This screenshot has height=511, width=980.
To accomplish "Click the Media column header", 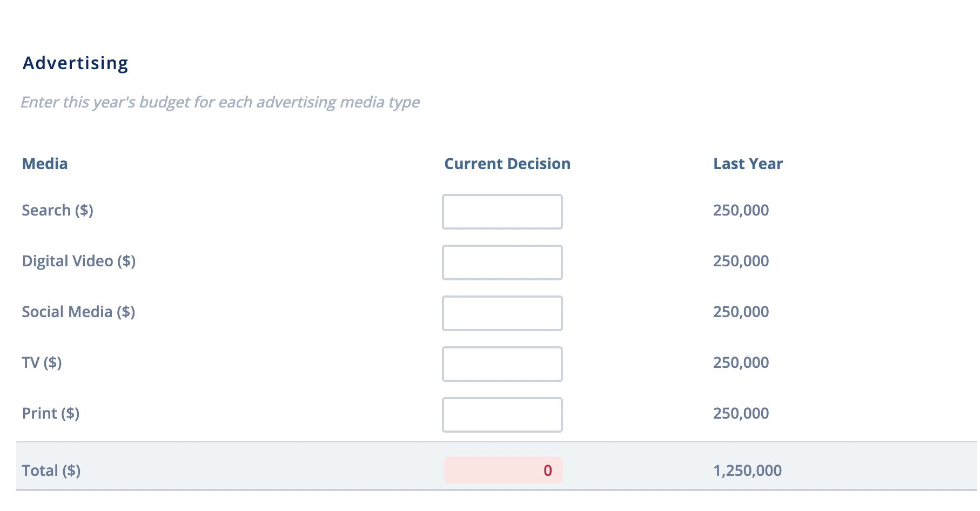I will (45, 164).
